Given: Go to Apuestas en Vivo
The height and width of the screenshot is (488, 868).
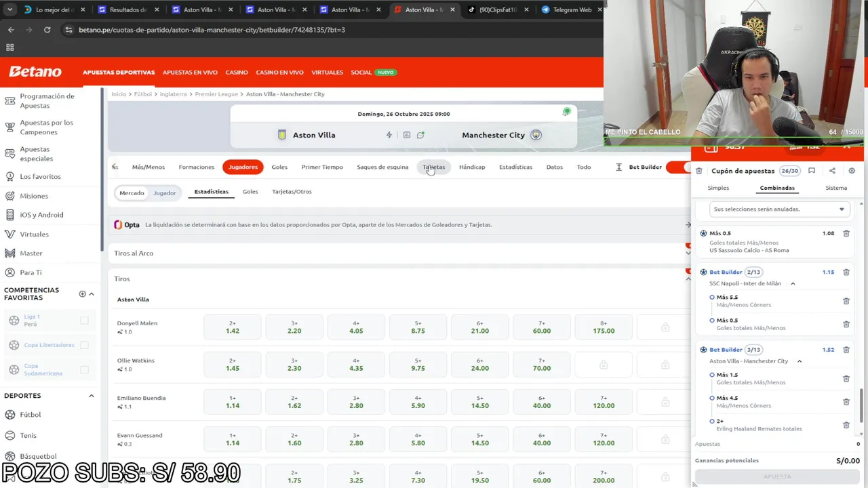Looking at the screenshot, I should (x=190, y=73).
